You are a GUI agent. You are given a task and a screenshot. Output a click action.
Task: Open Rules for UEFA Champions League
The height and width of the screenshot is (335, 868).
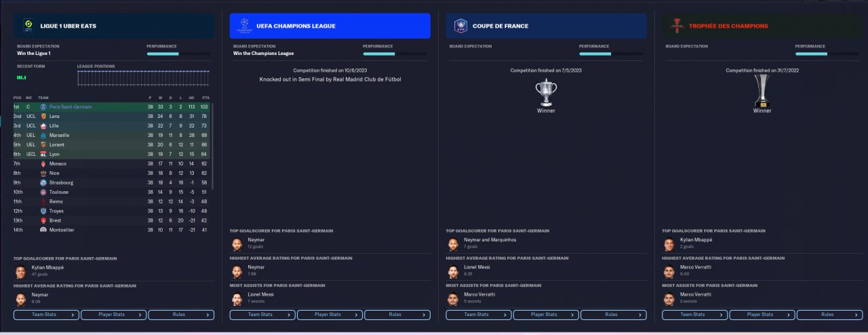pos(397,315)
